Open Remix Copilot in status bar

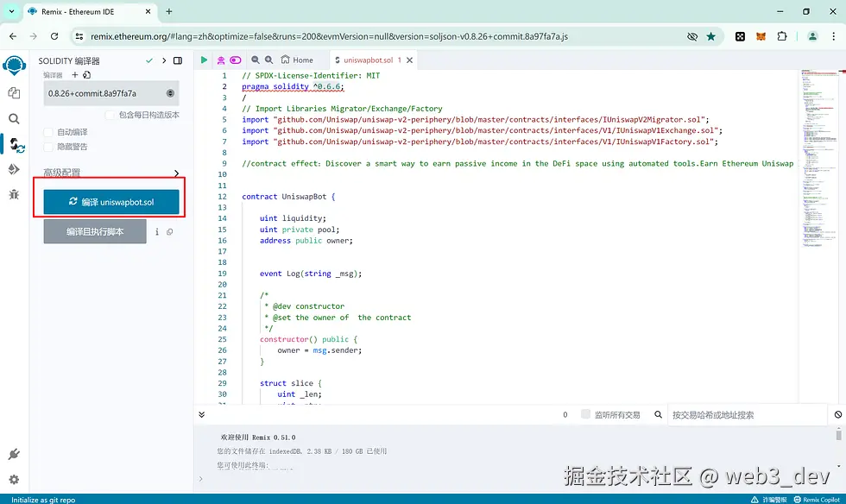click(x=817, y=500)
